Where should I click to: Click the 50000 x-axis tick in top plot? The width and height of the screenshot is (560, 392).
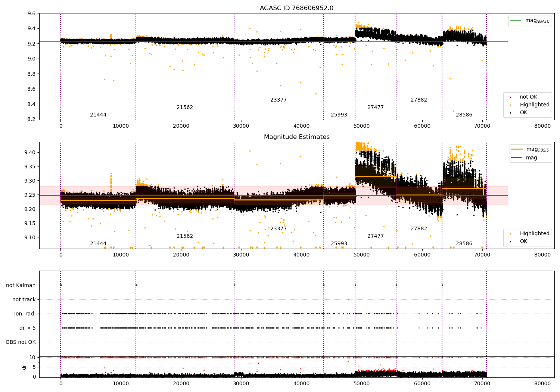(x=362, y=126)
